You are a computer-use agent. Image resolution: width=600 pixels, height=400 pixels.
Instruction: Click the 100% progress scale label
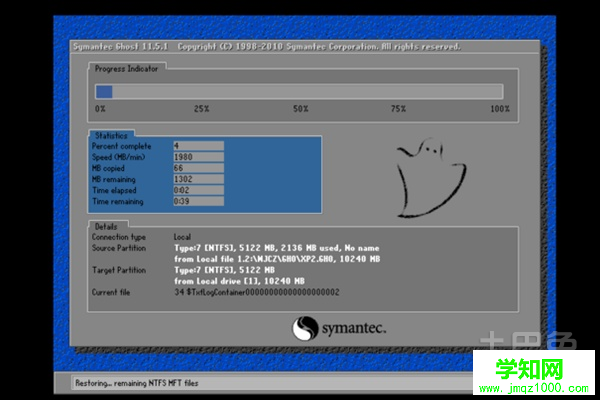[500, 109]
